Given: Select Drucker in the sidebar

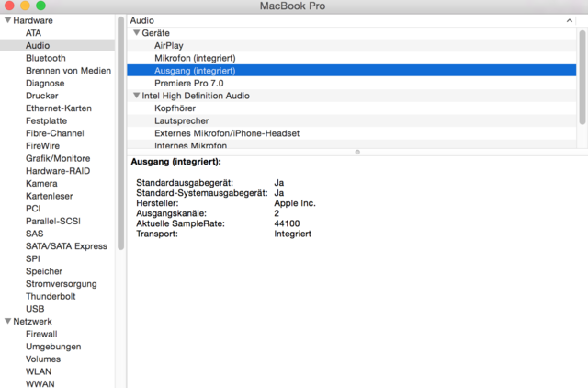Looking at the screenshot, I should 42,96.
